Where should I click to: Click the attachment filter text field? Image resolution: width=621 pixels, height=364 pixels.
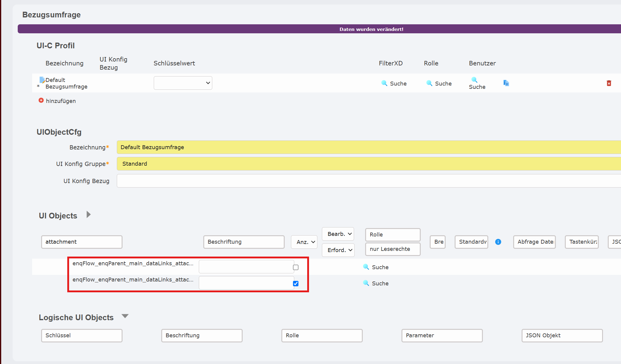(x=82, y=242)
